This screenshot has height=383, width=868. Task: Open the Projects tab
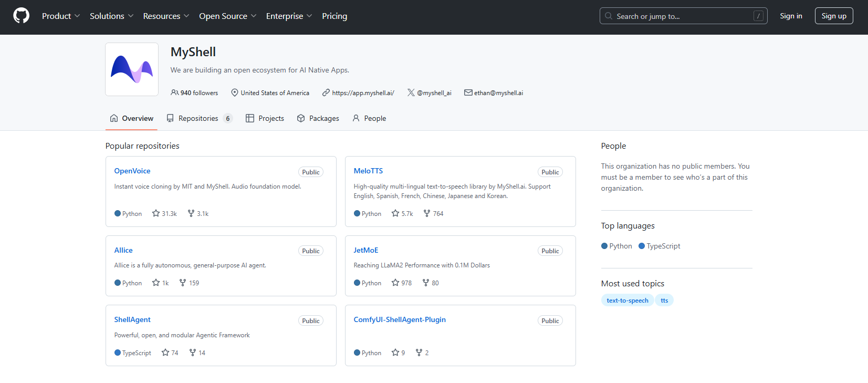pyautogui.click(x=265, y=118)
